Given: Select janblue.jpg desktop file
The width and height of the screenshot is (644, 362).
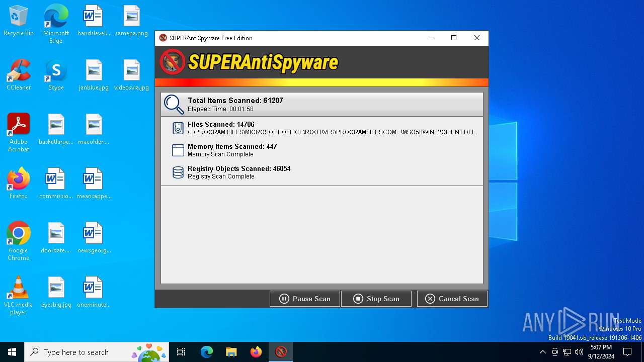Looking at the screenshot, I should pyautogui.click(x=94, y=75).
